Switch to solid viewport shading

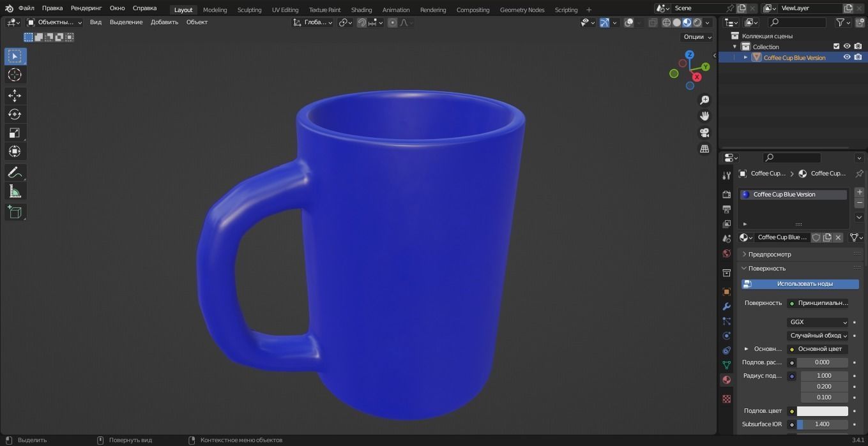[676, 22]
